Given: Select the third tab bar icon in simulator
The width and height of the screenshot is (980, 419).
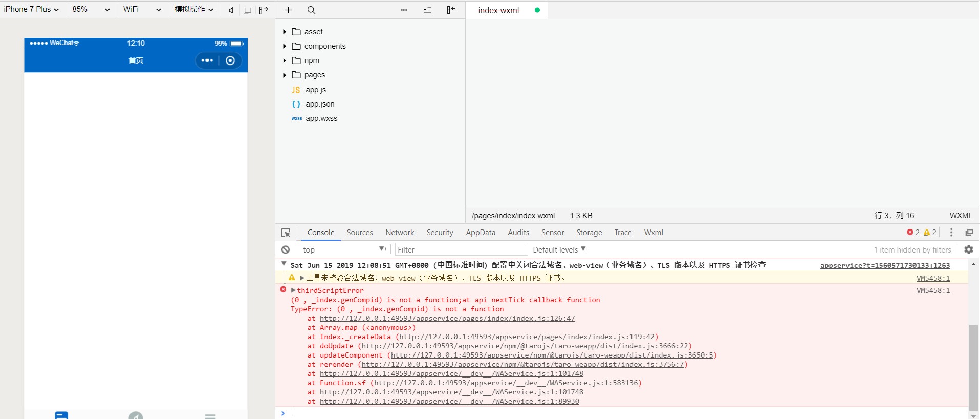Looking at the screenshot, I should point(210,415).
